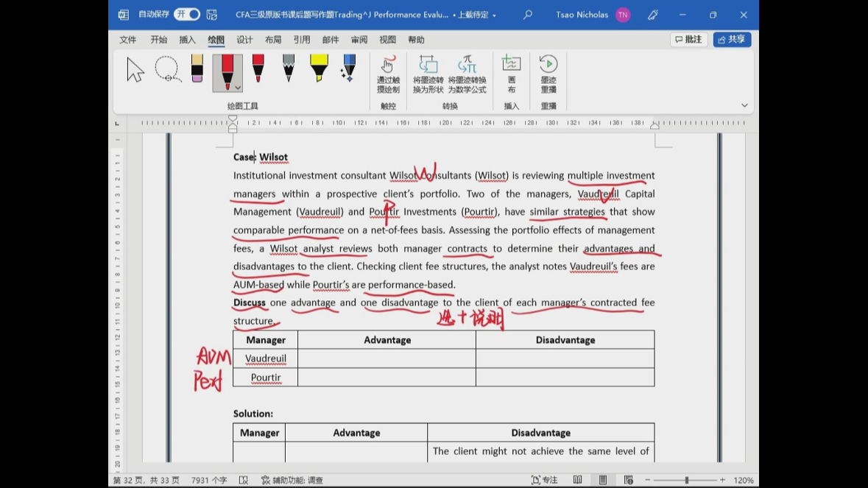The height and width of the screenshot is (488, 868).
Task: Choose the gray pencil tool
Action: point(289,69)
